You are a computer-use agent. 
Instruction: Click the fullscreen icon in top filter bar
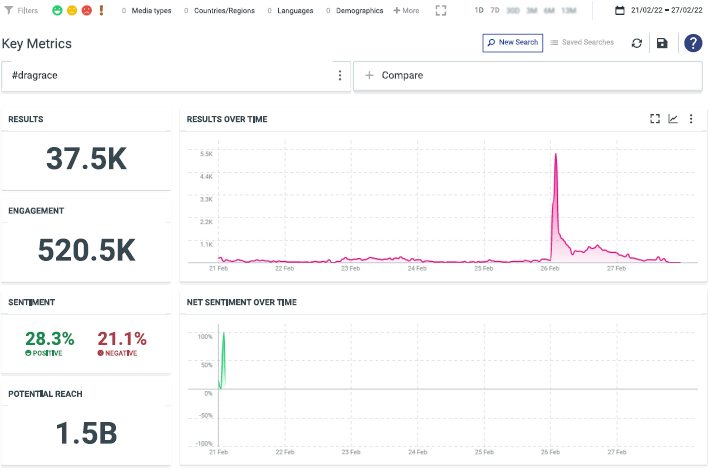click(x=441, y=11)
